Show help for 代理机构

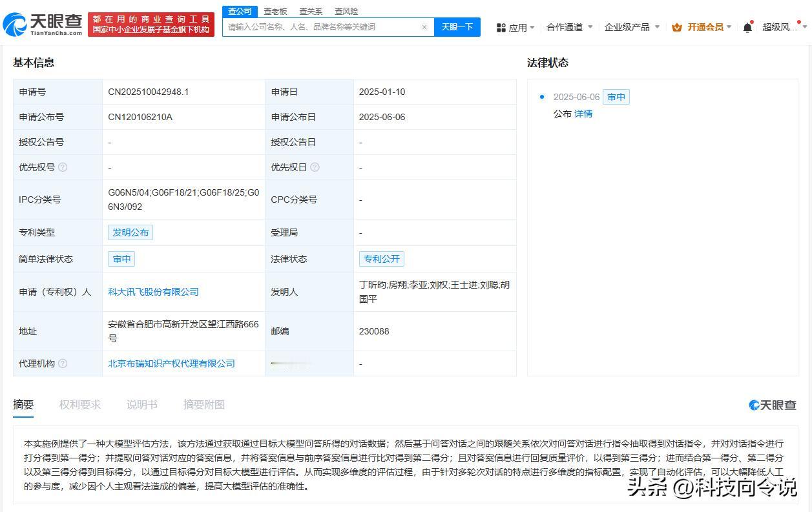coord(63,364)
